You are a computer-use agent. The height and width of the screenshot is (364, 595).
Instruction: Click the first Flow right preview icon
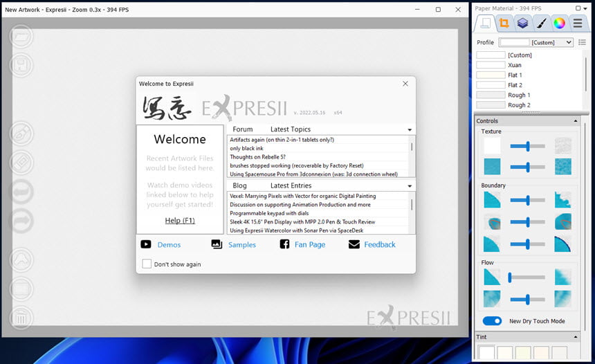[x=562, y=277]
